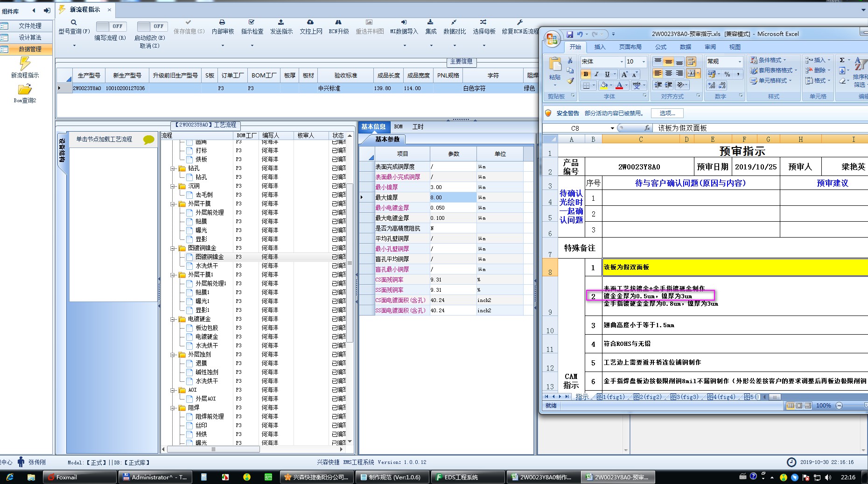Click the Bold button in Excel ribbon
The width and height of the screenshot is (868, 484).
click(x=586, y=74)
